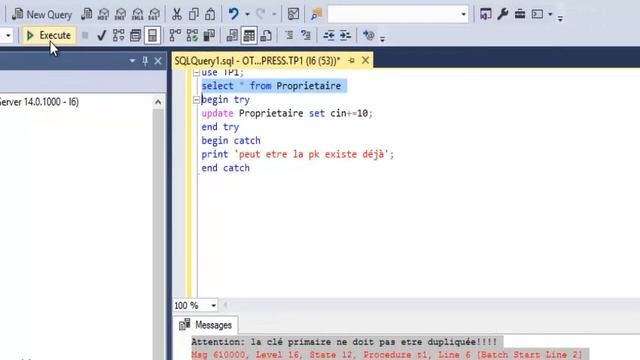Click the Find in Files icon
Image resolution: width=640 pixels, height=360 pixels.
point(316,14)
